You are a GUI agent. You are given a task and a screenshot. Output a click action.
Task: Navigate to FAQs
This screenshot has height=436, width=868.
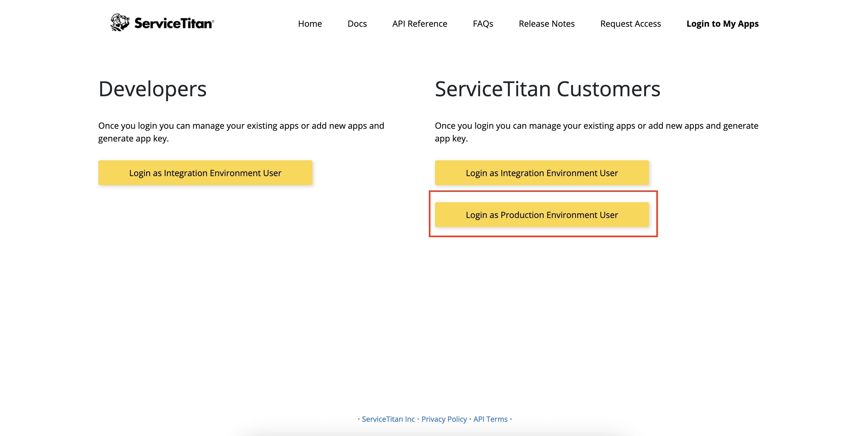click(483, 24)
